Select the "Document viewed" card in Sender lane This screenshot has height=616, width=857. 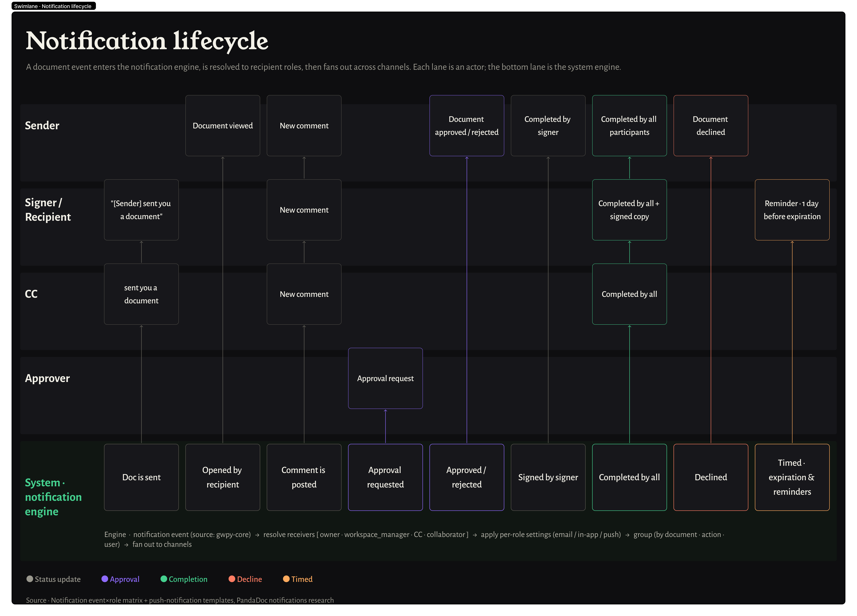coord(223,125)
